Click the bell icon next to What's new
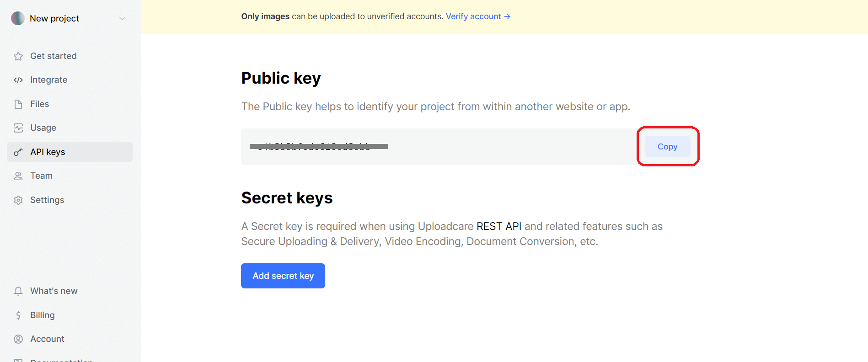Screen dimensions: 868x362 coord(18,291)
